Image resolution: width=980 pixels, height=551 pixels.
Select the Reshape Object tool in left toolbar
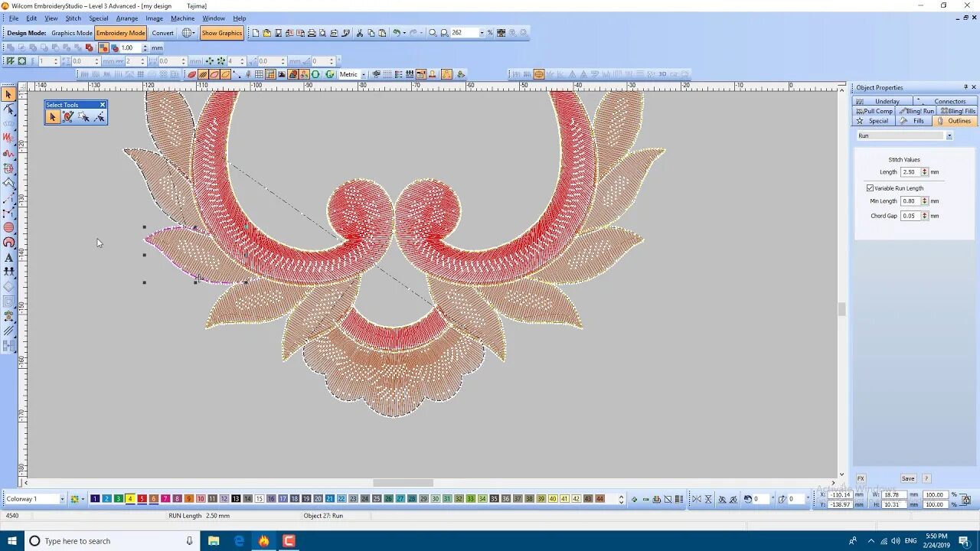8,109
